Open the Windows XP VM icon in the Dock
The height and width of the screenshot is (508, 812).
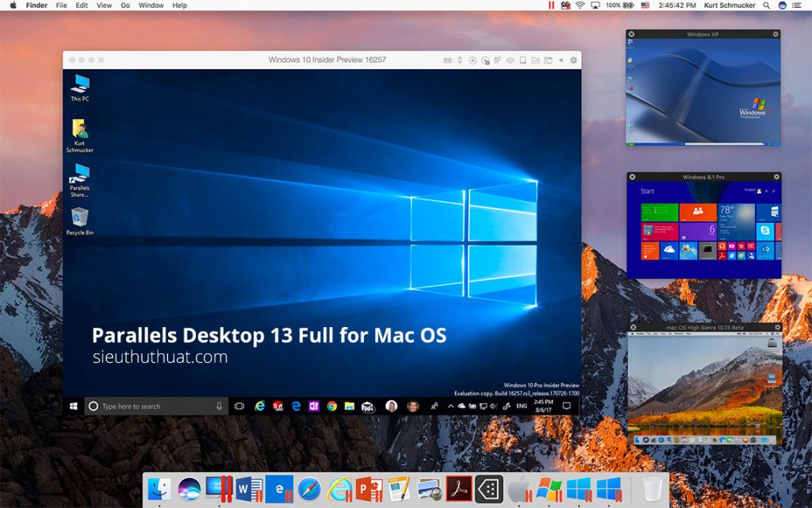[549, 489]
